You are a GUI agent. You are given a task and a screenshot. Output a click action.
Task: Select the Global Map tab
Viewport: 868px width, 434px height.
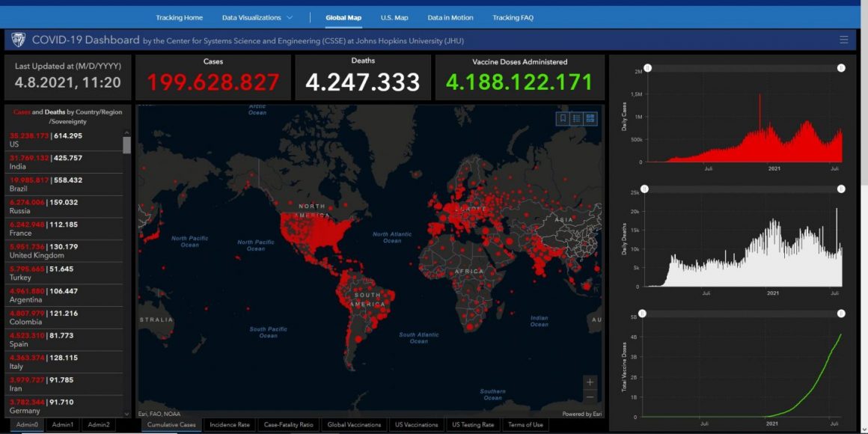click(x=343, y=18)
